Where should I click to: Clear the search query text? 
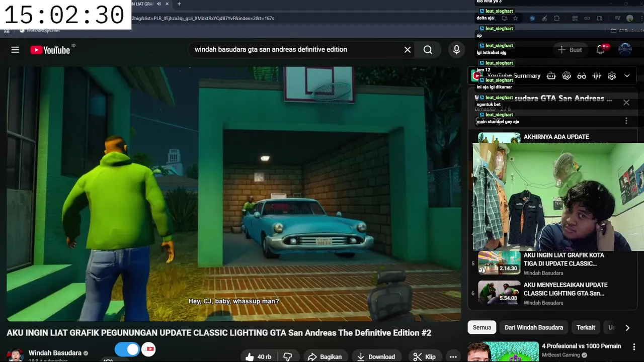point(408,50)
